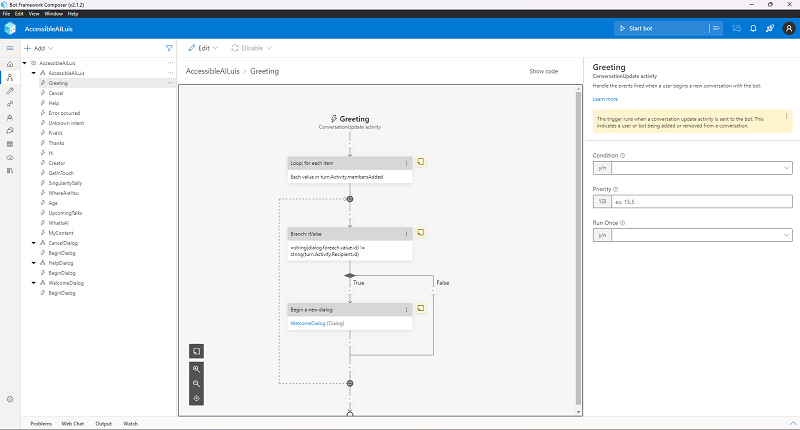Viewport: 800px width, 430px height.
Task: Open the Knowledge base chat icon in sidebar
Action: (10, 131)
